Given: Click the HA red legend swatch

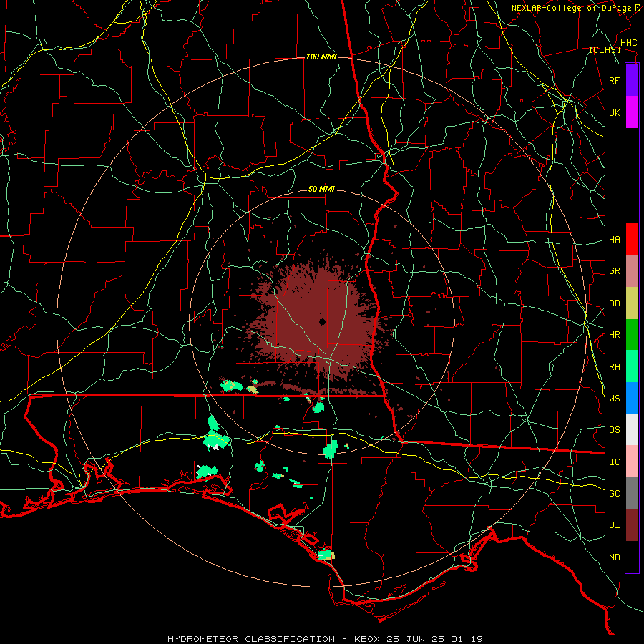Looking at the screenshot, I should pos(632,239).
